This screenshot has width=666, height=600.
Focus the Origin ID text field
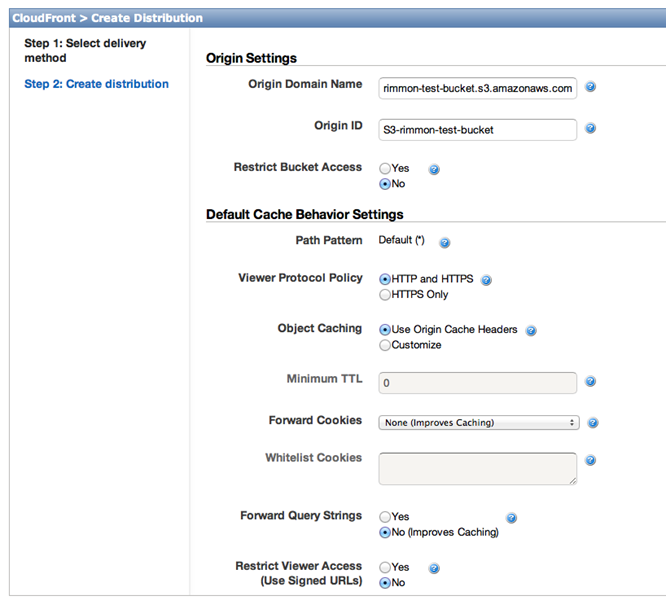(477, 130)
